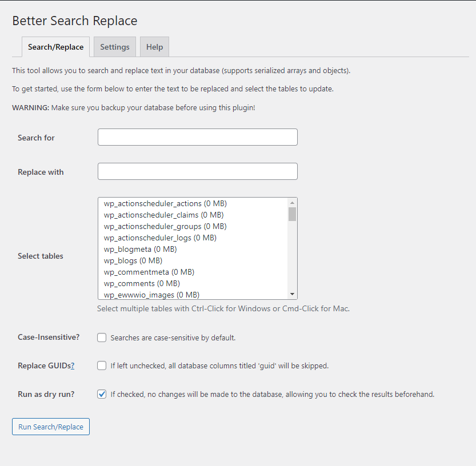Check the Replace GUIDs checkbox
476x466 pixels.
(101, 365)
